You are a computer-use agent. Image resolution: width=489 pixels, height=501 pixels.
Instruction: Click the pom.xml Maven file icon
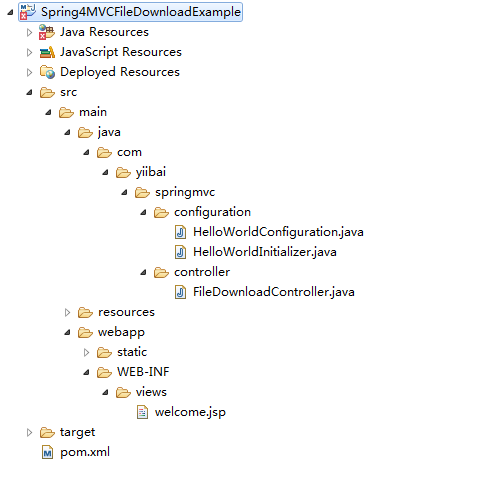(47, 452)
